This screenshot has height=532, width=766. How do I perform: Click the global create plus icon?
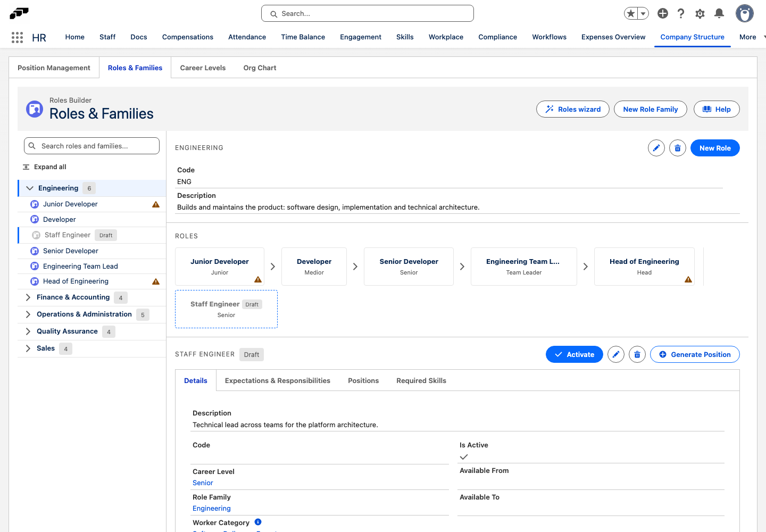pos(663,13)
